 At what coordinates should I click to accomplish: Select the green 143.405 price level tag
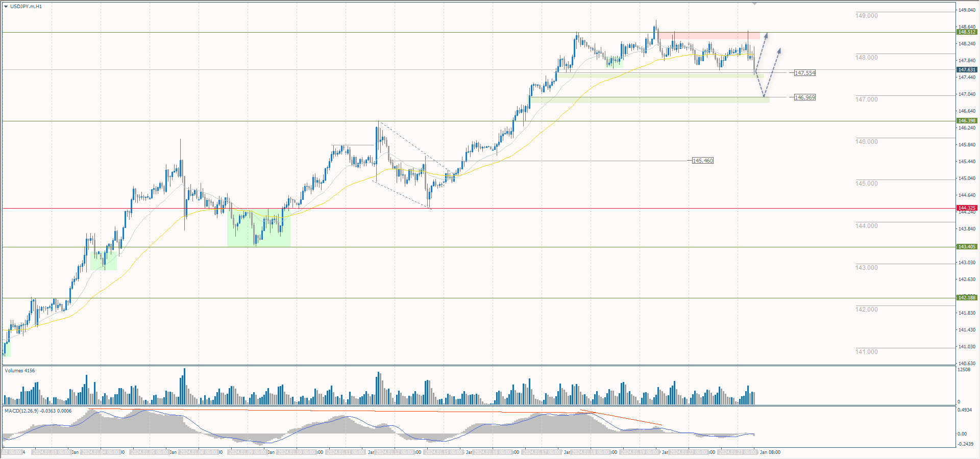967,247
